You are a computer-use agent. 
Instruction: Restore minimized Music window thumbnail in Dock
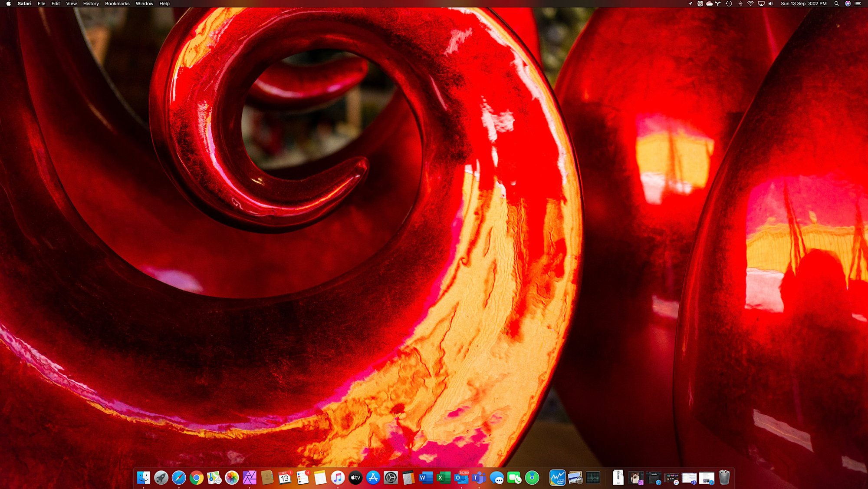pyautogui.click(x=672, y=478)
